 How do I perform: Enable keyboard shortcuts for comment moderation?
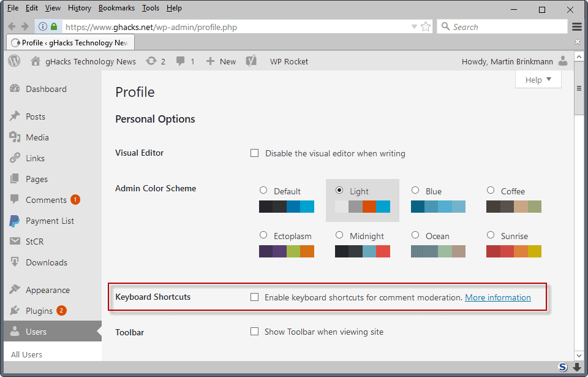coord(255,297)
